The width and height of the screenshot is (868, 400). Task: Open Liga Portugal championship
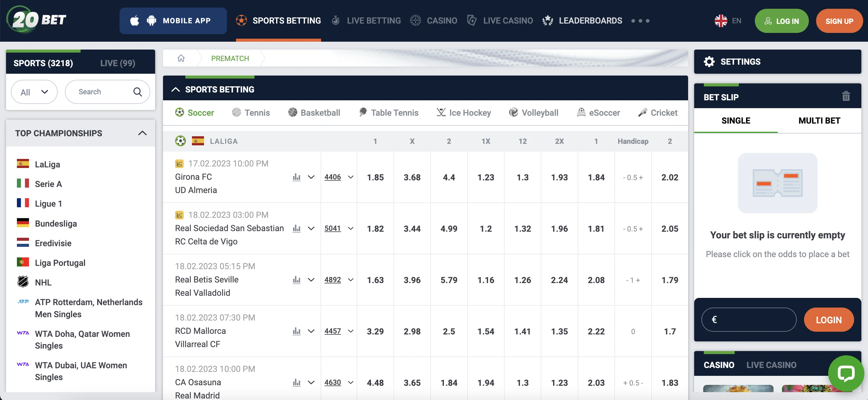point(60,263)
